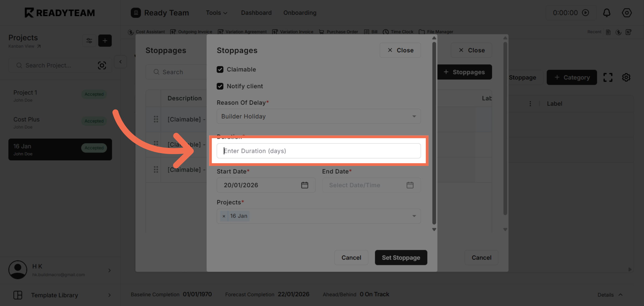Expand the Gantt view to fullscreen
This screenshot has width=644, height=306.
[608, 77]
